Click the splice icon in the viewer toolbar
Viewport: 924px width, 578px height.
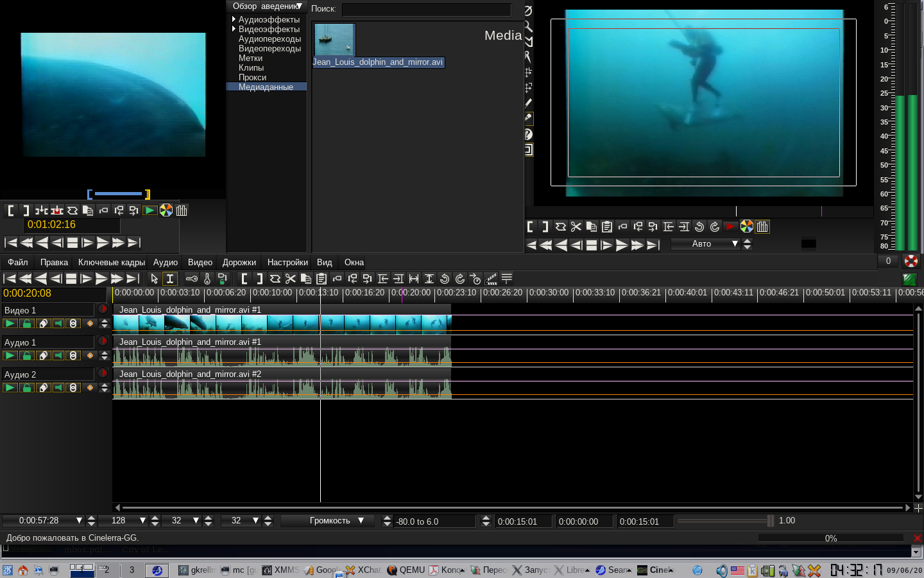point(41,211)
